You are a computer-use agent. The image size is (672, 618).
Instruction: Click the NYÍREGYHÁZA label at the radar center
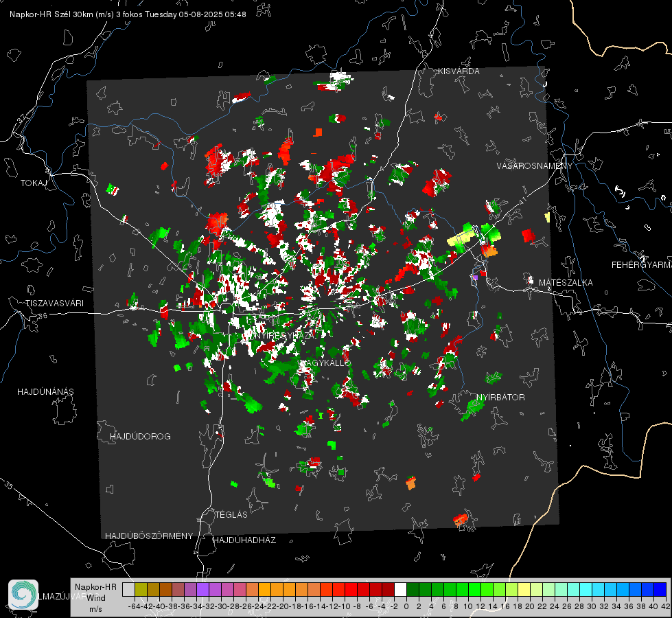coord(283,335)
